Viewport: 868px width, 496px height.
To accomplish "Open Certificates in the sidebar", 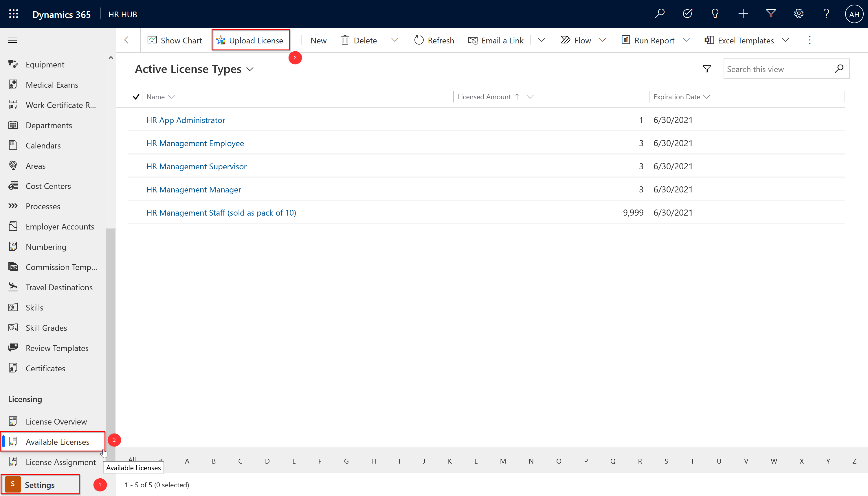I will [x=53, y=369].
